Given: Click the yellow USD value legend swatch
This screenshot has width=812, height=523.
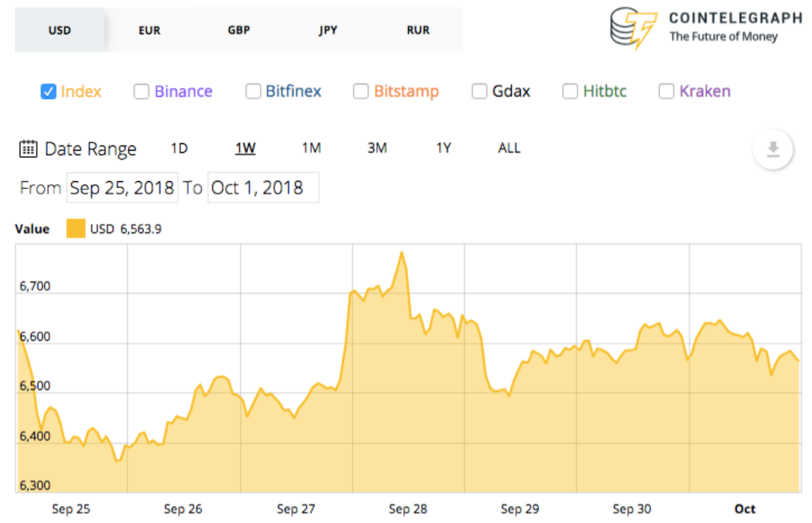Looking at the screenshot, I should [x=75, y=228].
